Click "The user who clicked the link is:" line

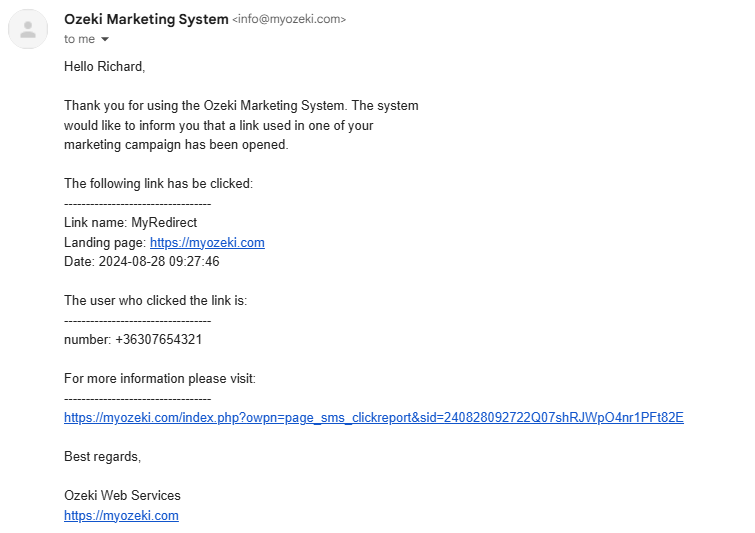[x=156, y=300]
